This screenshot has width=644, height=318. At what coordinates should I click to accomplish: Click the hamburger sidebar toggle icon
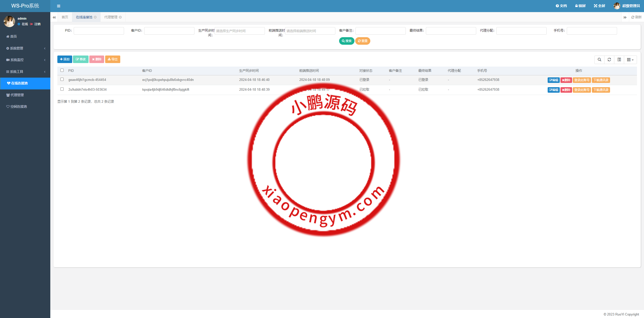[59, 6]
